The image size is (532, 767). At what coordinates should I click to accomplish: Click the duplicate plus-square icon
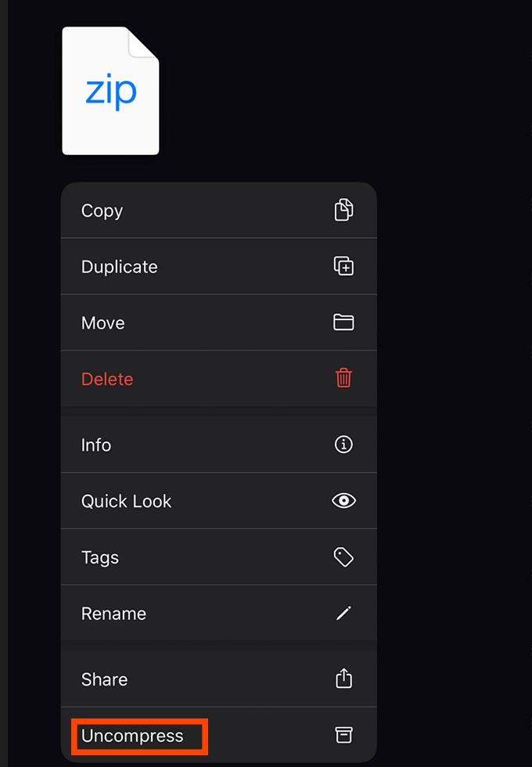click(343, 266)
